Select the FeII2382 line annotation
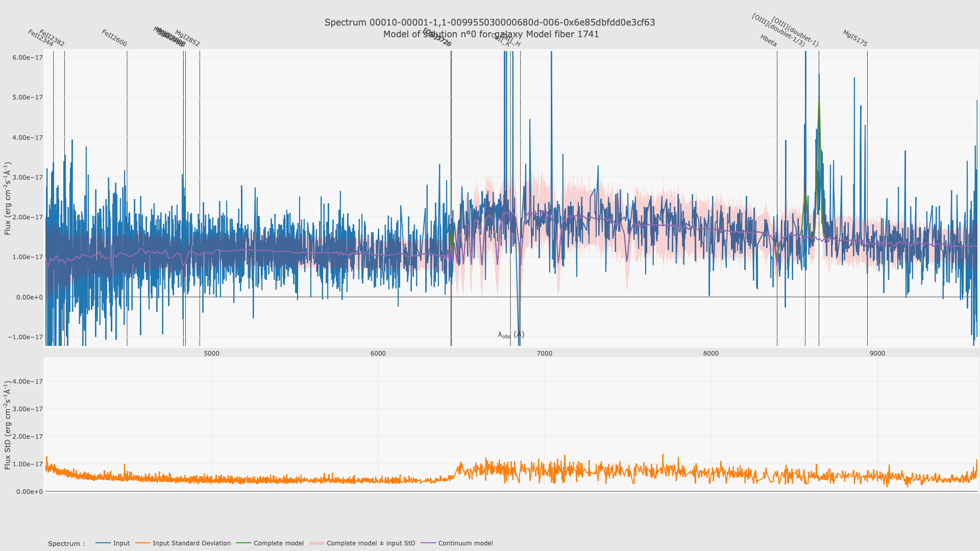The height and width of the screenshot is (551, 980). 52,38
